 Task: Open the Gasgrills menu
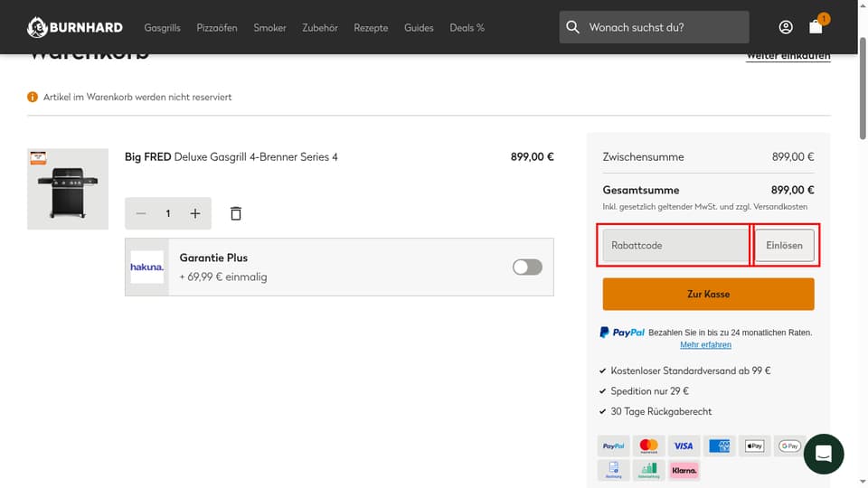[162, 28]
